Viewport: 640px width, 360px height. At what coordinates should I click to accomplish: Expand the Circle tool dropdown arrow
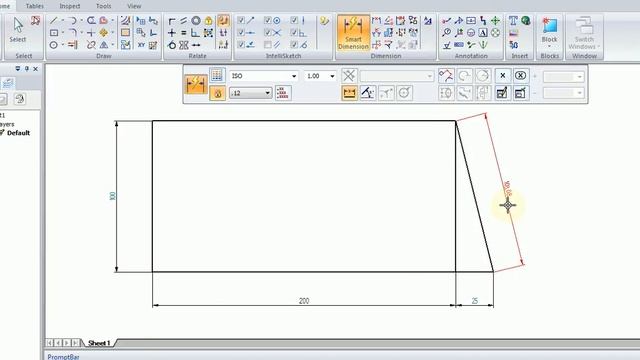(x=62, y=45)
